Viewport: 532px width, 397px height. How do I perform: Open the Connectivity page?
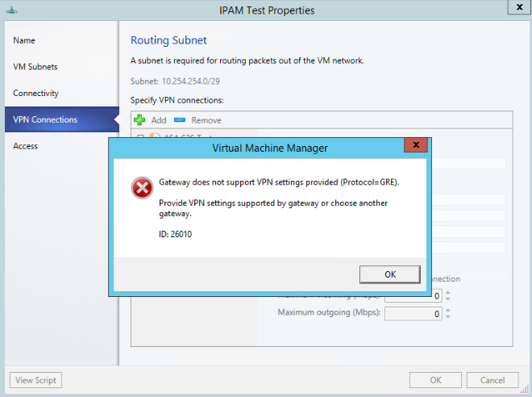(x=36, y=94)
